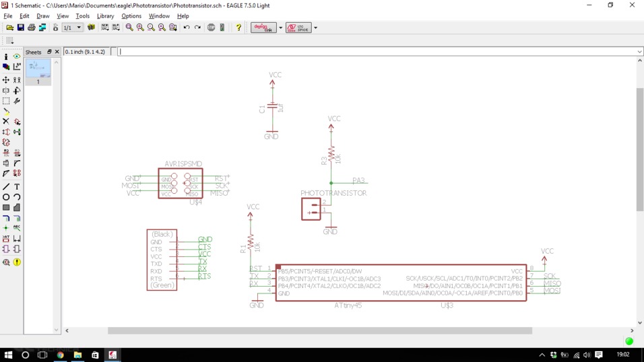This screenshot has width=644, height=362.
Task: Open a file with the Open icon
Action: pos(9,28)
